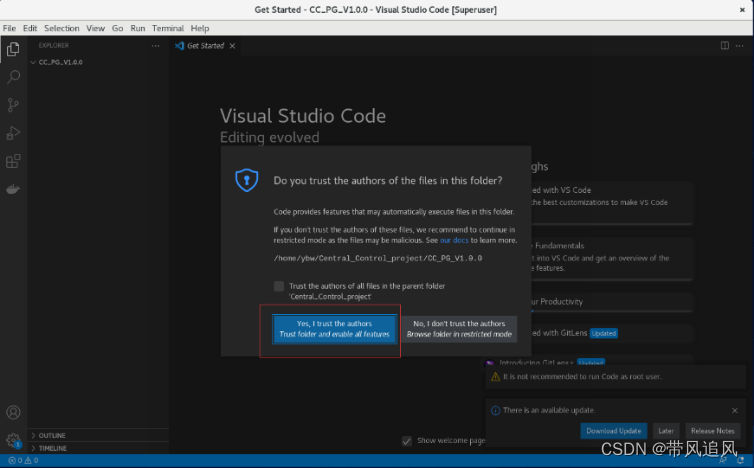Screen dimensions: 754x468
Task: Open the Go menu
Action: click(117, 28)
